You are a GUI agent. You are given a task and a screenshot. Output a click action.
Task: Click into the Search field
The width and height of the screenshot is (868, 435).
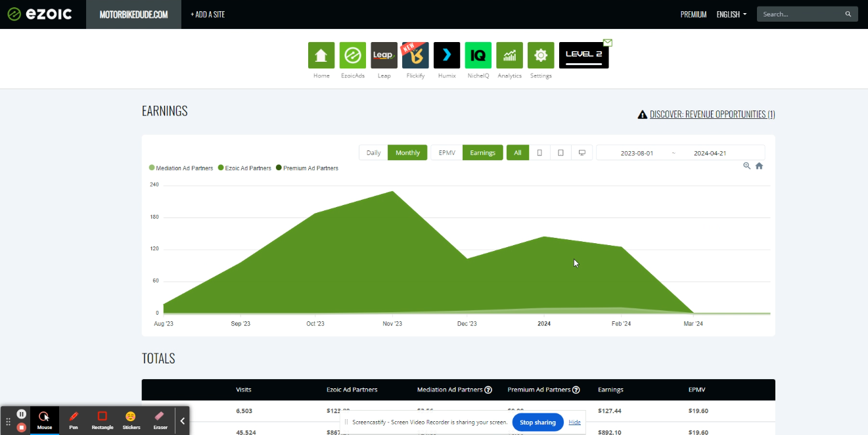800,14
